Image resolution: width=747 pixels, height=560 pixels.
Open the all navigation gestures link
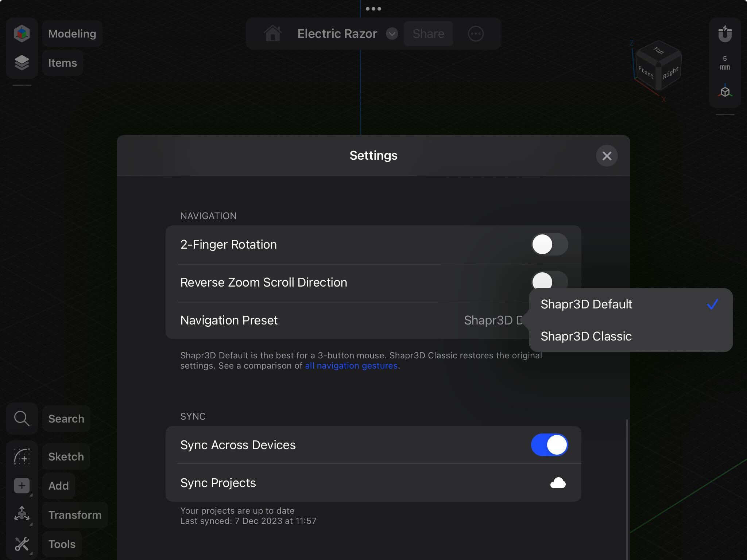pos(351,365)
